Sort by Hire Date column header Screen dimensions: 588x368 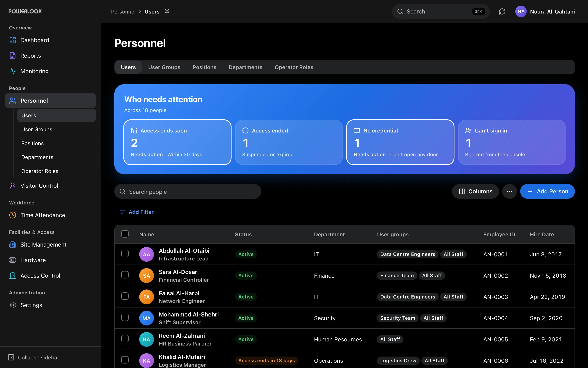[x=542, y=234]
